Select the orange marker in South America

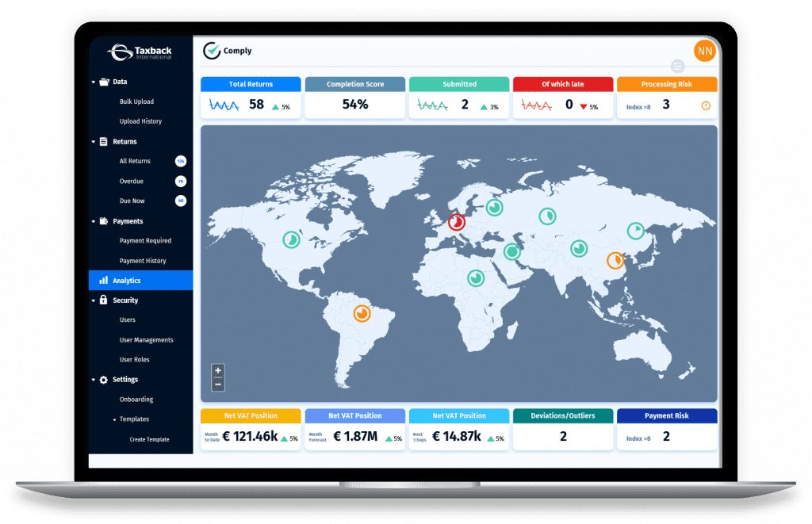click(362, 313)
